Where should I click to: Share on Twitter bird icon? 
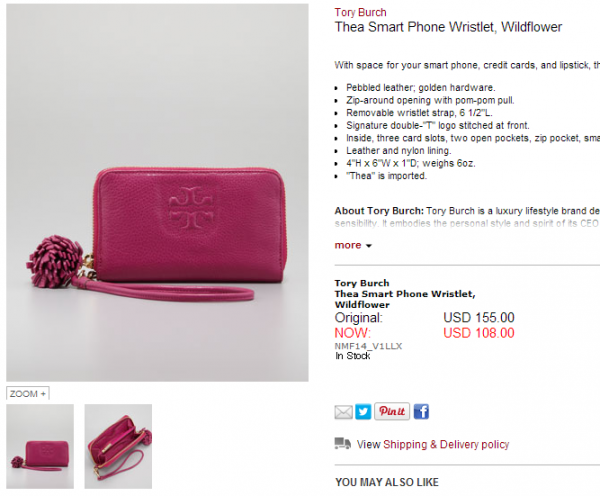(363, 412)
